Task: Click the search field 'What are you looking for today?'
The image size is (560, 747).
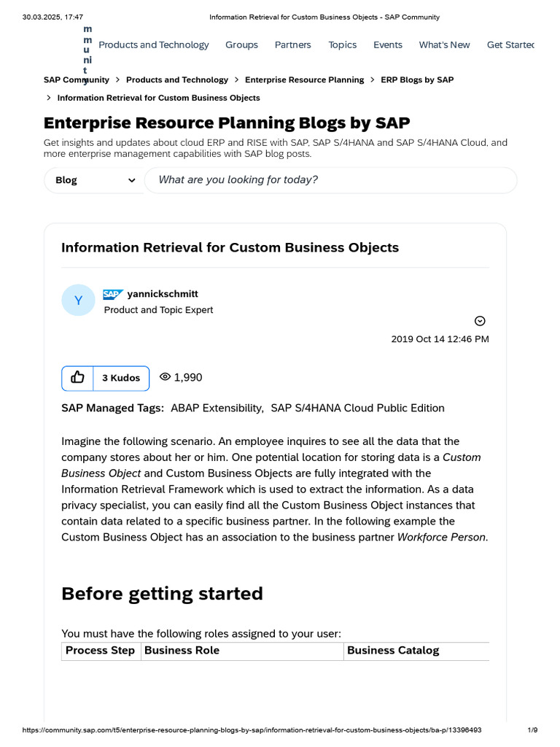Action: (x=330, y=180)
